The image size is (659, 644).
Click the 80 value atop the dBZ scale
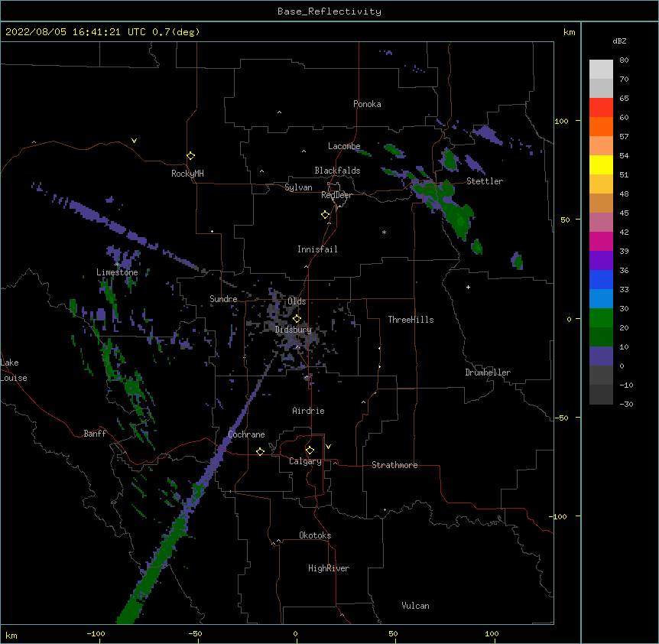click(624, 60)
